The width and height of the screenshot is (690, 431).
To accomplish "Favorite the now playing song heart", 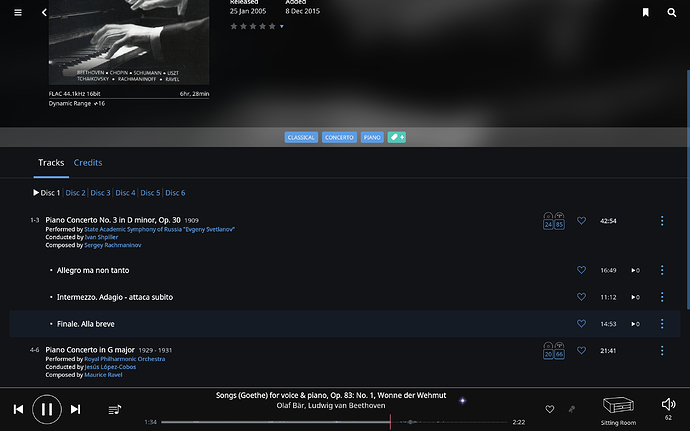I will [x=550, y=409].
